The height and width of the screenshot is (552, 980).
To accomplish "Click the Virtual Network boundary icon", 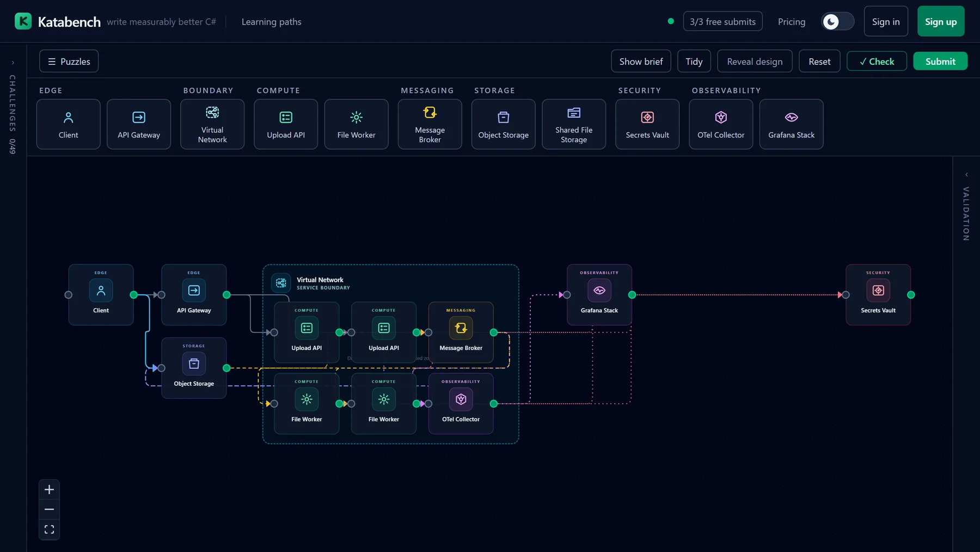I will click(x=281, y=283).
